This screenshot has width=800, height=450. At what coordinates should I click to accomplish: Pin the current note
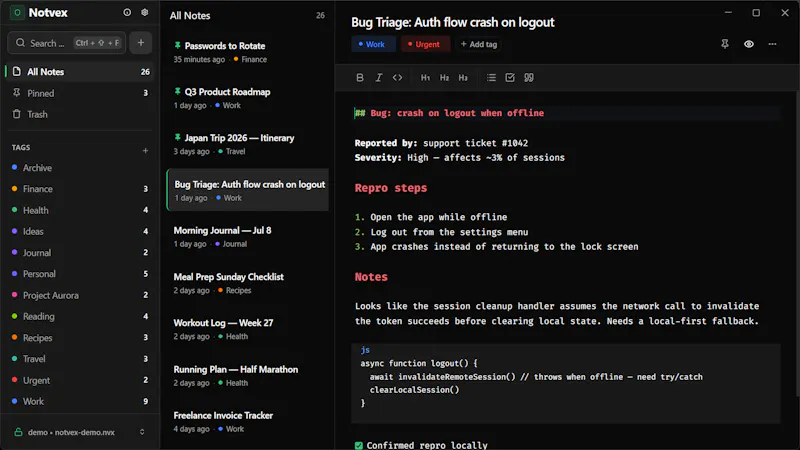click(x=724, y=44)
